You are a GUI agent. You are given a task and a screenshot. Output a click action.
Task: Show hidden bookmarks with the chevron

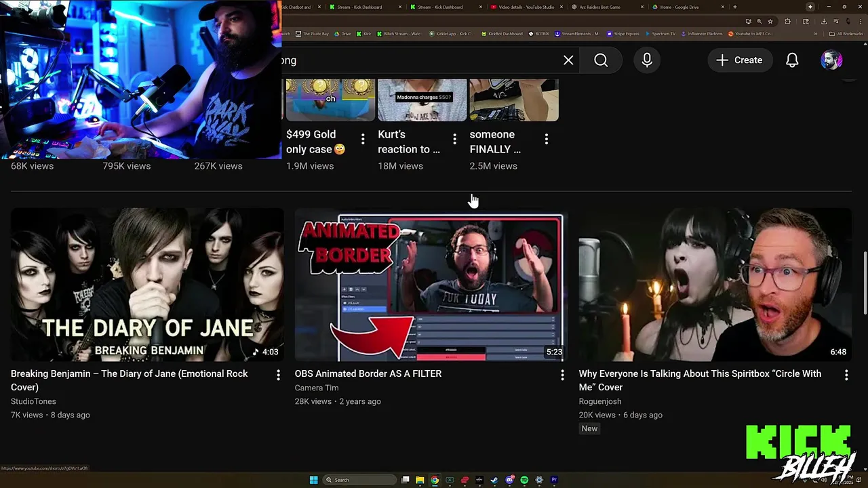[816, 34]
